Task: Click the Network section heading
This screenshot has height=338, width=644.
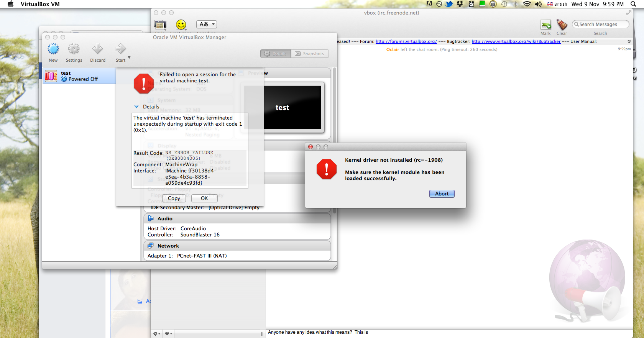Action: pyautogui.click(x=168, y=246)
